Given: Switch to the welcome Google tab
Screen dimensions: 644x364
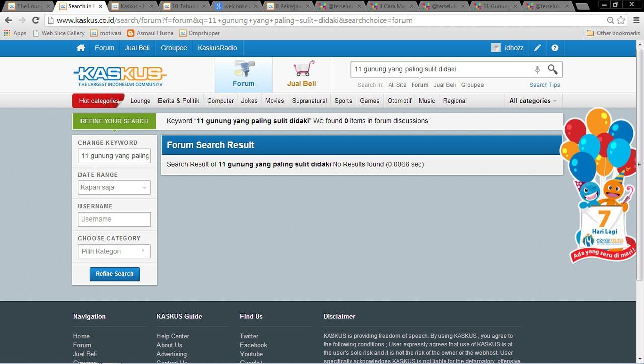Looking at the screenshot, I should [x=236, y=6].
